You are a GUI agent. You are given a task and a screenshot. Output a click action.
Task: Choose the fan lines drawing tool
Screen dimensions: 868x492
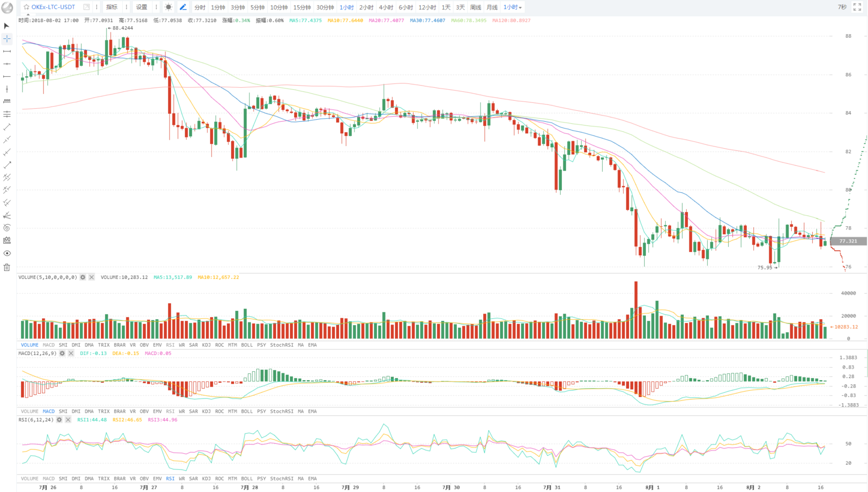pyautogui.click(x=7, y=215)
